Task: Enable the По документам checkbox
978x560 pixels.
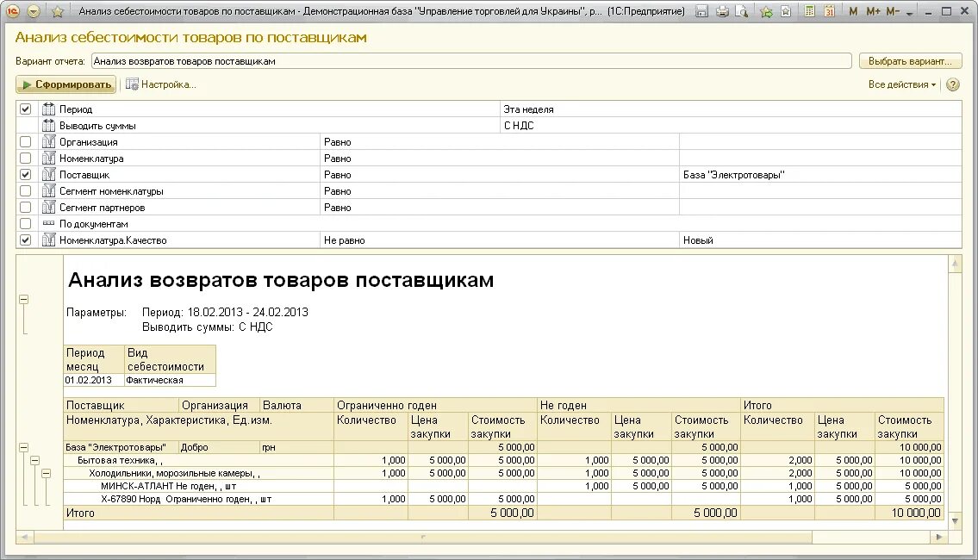Action: pyautogui.click(x=26, y=223)
